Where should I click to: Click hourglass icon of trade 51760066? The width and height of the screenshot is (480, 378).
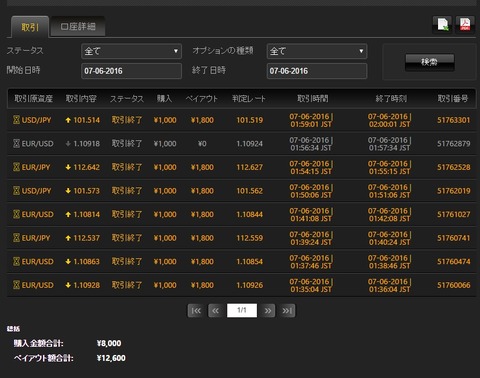[x=16, y=285]
